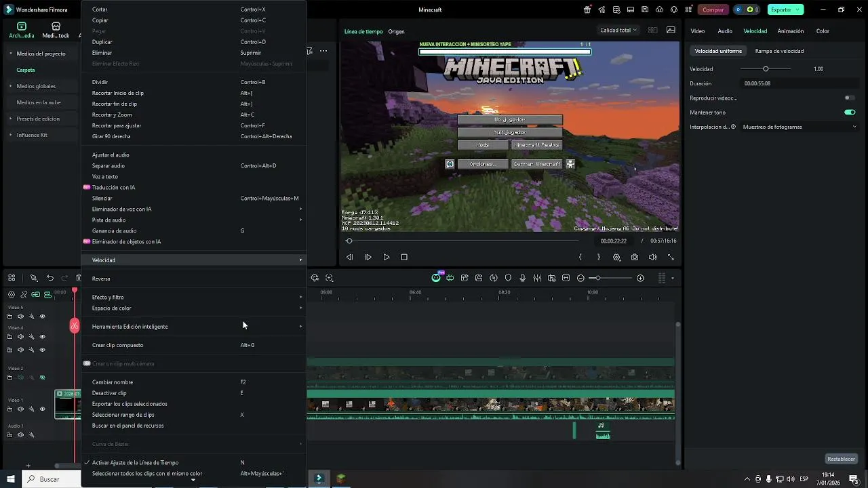The height and width of the screenshot is (488, 868).
Task: Select Separar audio in context menu
Action: pos(193,165)
